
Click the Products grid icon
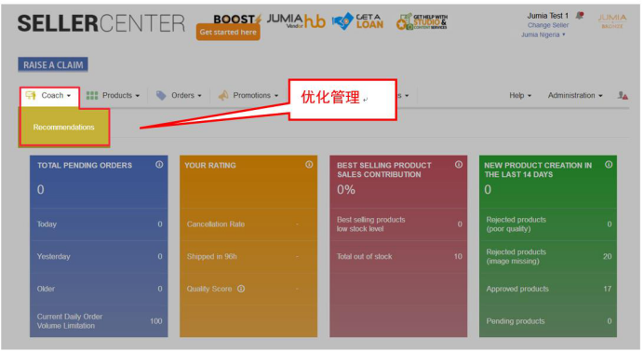(x=92, y=96)
